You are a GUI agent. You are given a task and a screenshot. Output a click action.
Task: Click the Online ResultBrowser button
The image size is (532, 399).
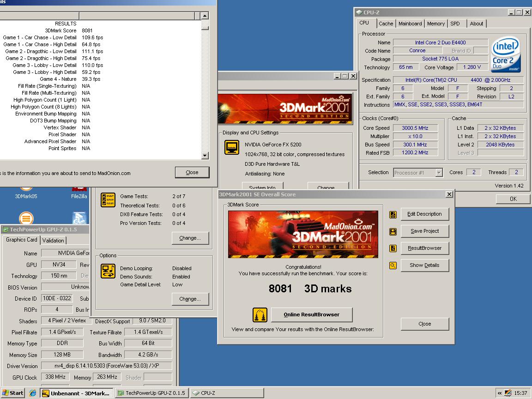[x=312, y=315]
